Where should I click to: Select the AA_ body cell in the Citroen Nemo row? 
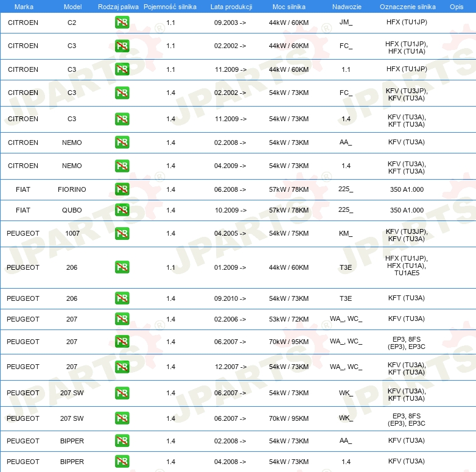tap(346, 142)
